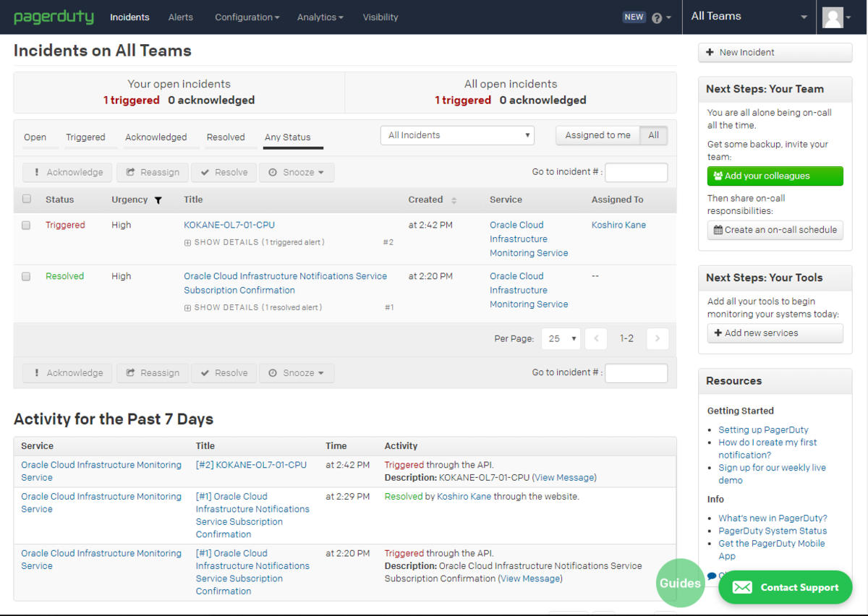This screenshot has height=616, width=868.
Task: Go to previous page arrow
Action: point(596,338)
